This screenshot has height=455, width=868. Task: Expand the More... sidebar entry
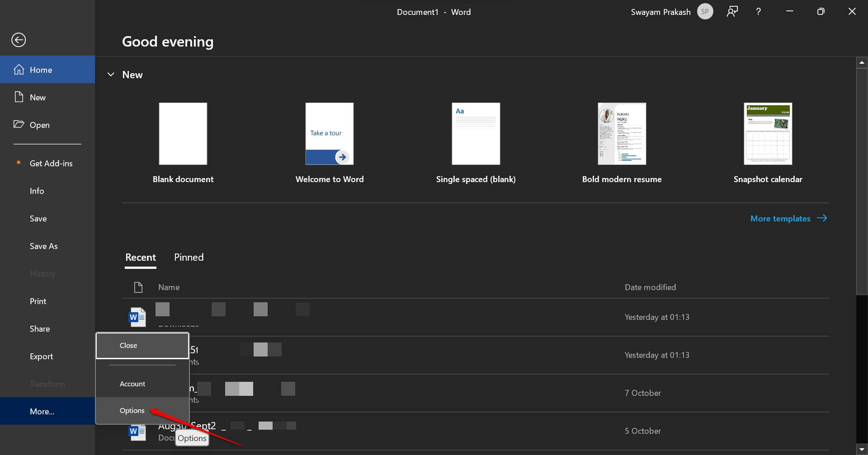click(x=42, y=411)
